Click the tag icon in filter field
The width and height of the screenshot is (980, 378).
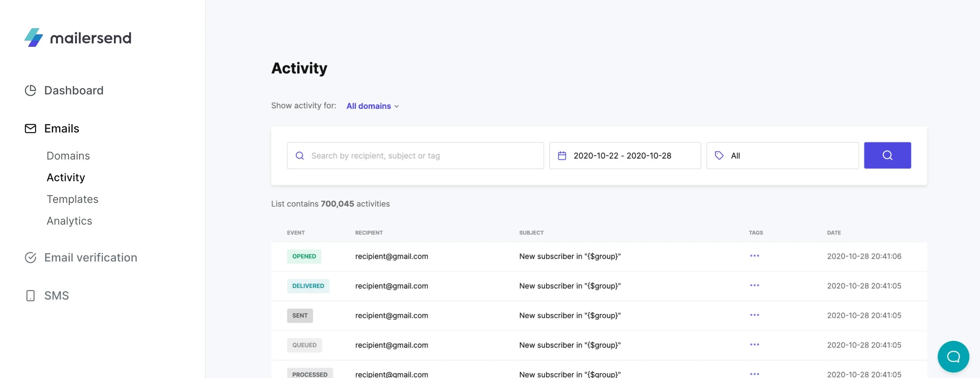[719, 156]
